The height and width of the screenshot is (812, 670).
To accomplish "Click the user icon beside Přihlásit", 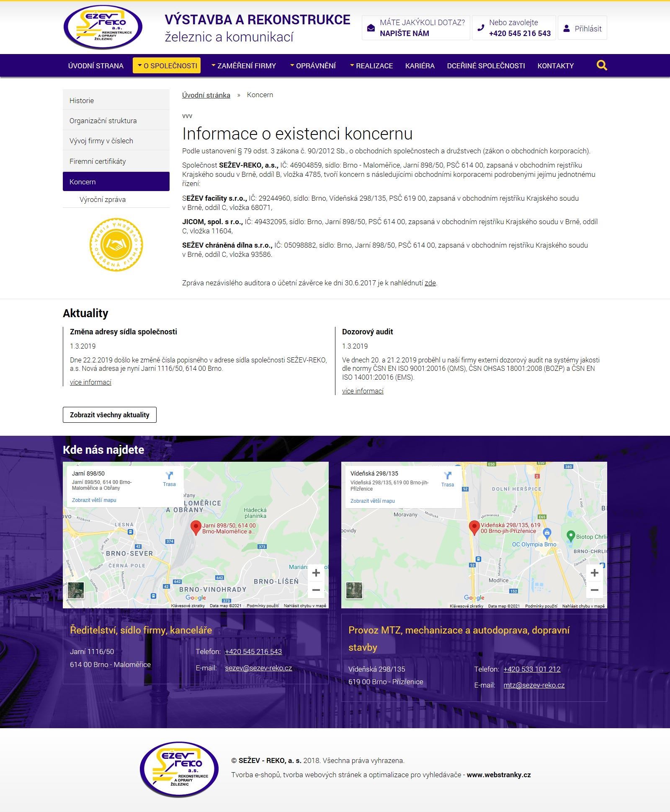I will coord(567,28).
